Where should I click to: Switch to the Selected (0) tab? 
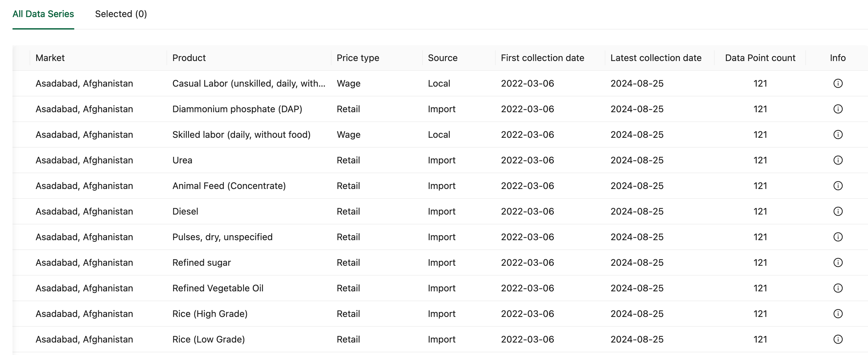[x=121, y=14]
